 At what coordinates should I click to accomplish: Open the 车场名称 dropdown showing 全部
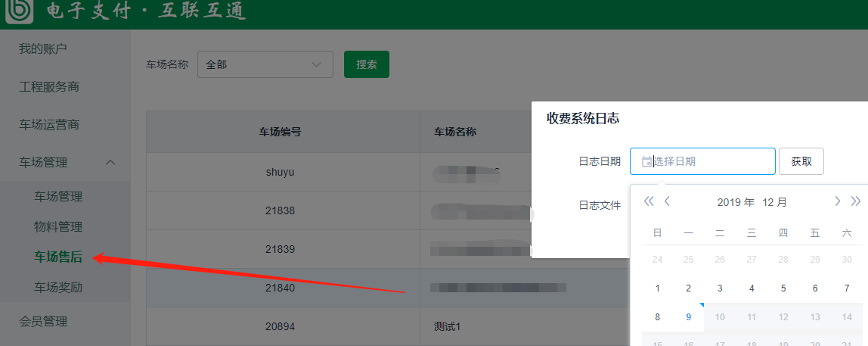coord(265,64)
